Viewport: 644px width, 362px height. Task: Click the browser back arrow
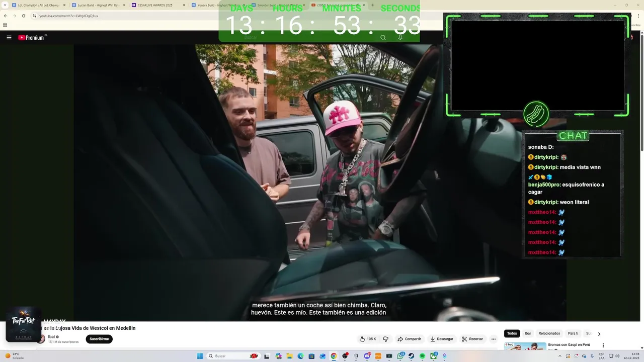pyautogui.click(x=6, y=16)
